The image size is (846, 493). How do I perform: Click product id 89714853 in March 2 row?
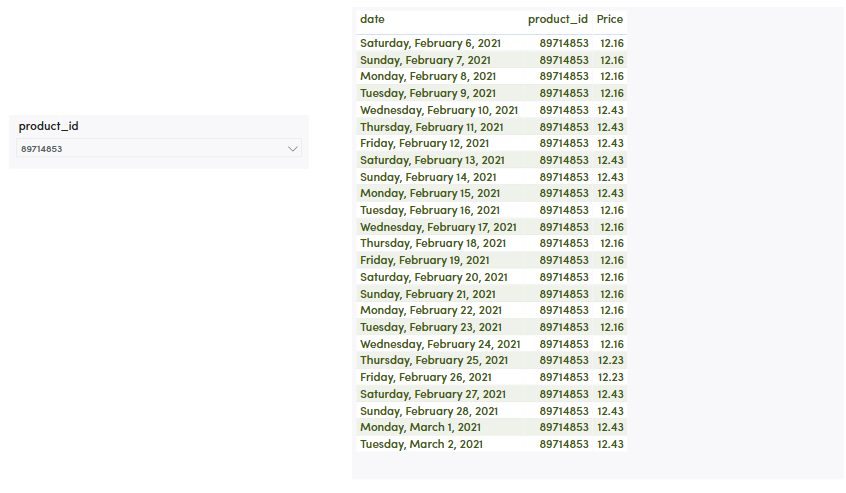click(x=564, y=444)
